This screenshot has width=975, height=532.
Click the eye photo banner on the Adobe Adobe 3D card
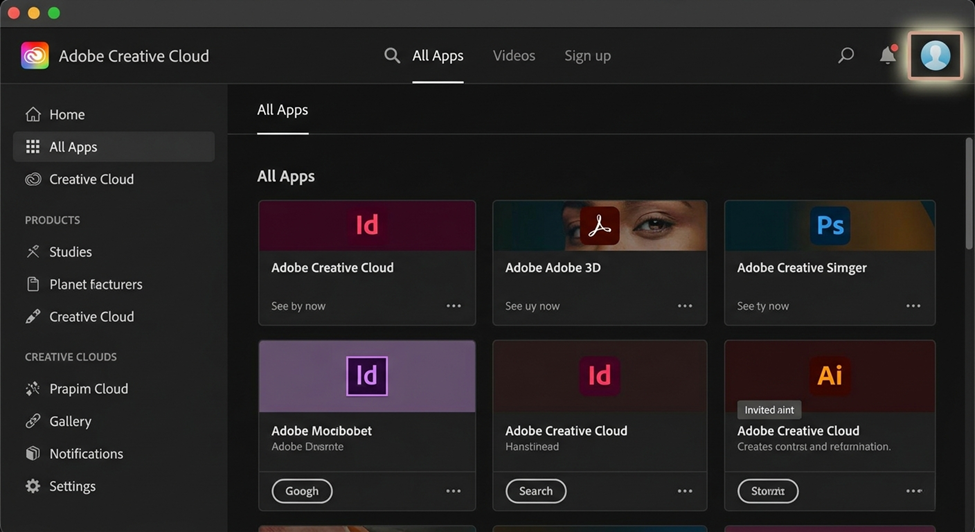point(600,226)
